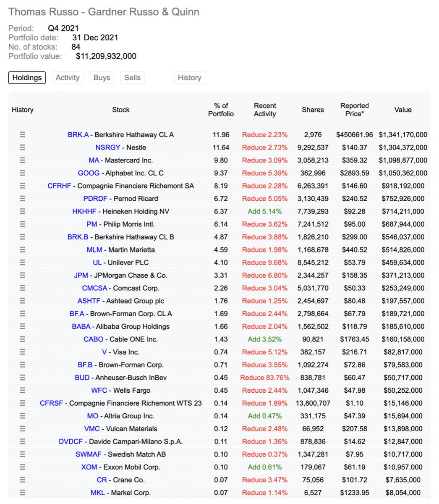439x504 pixels.
Task: Open the BABA ticker link
Action: pyautogui.click(x=81, y=326)
